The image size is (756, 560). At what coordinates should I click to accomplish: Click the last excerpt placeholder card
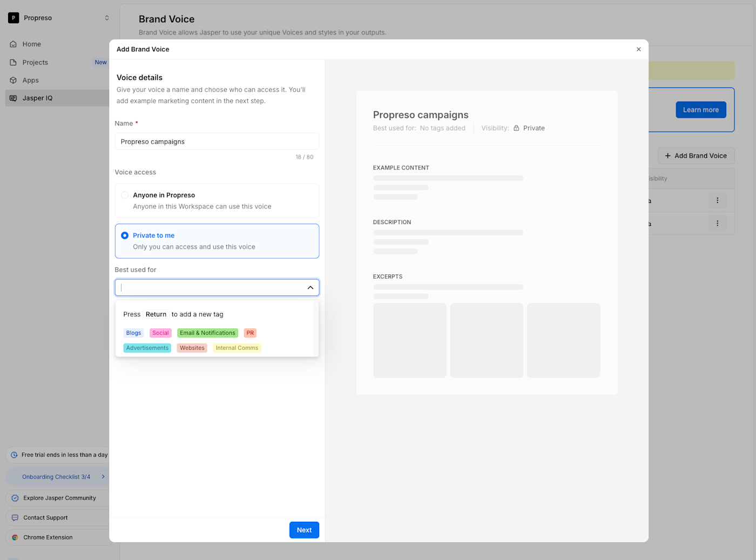pyautogui.click(x=564, y=340)
